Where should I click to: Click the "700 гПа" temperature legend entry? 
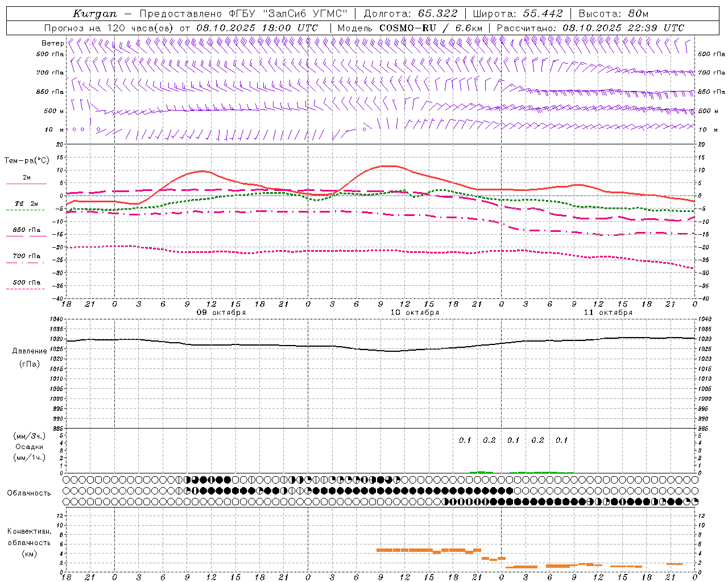27,256
